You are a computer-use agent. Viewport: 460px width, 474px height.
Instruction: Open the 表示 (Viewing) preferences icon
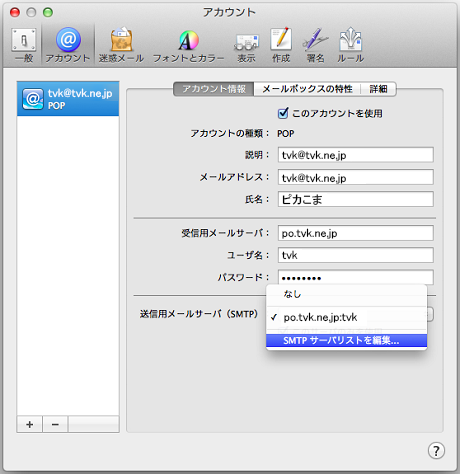coord(246,47)
